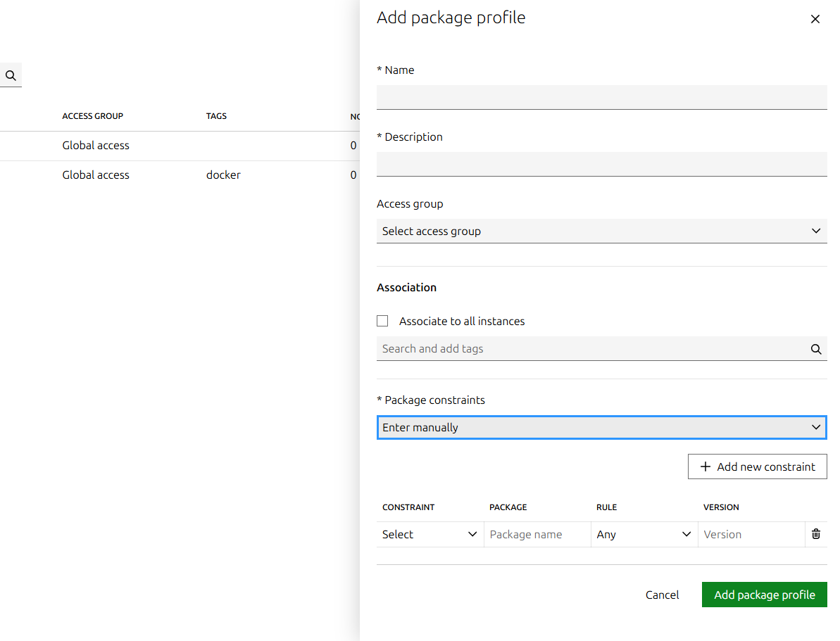Screen dimensions: 840x641
Task: Click the Access Group column header
Action: pyautogui.click(x=92, y=116)
